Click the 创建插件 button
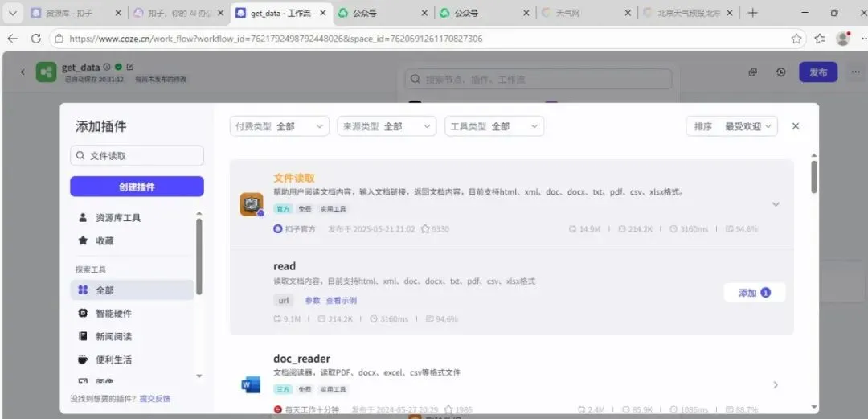This screenshot has height=419, width=868. click(x=137, y=187)
